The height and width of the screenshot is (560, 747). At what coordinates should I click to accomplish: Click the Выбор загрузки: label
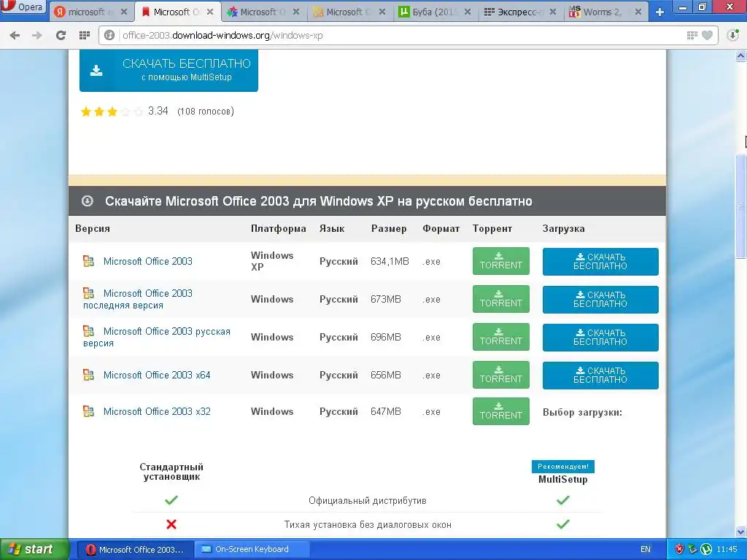[x=583, y=413]
